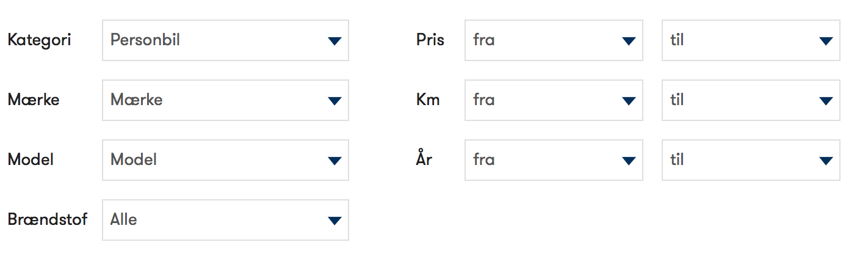Click the 'fra' placeholder text beside Pris
Image resolution: width=868 pixels, height=275 pixels.
[x=484, y=40]
